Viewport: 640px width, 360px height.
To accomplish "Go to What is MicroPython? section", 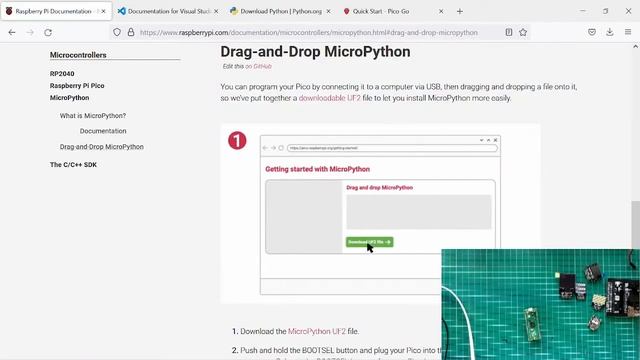I will [93, 116].
